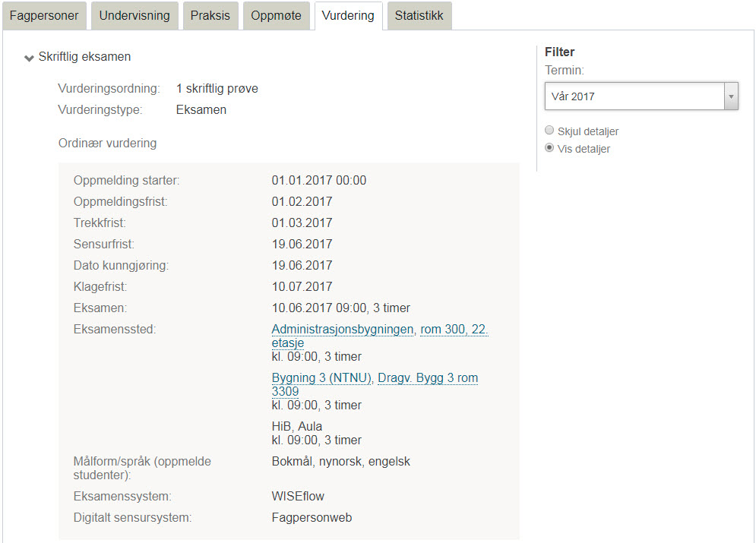Click the Trekkfrist date 01.03.2017

tap(302, 223)
